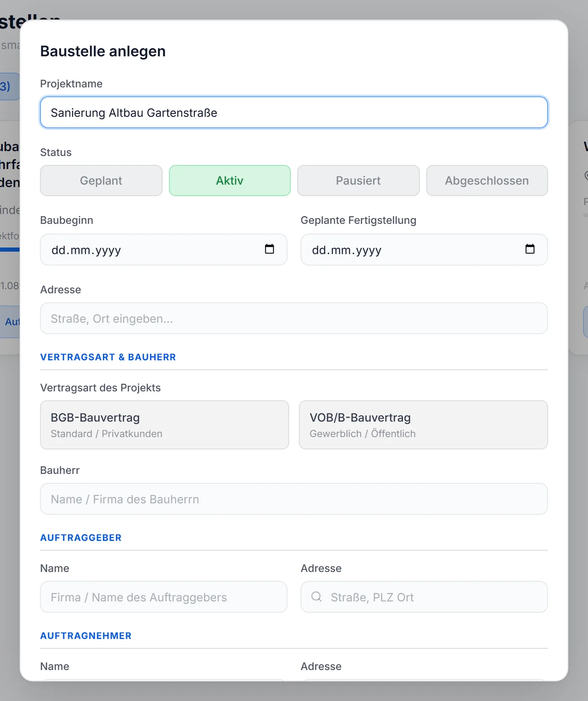Click the Auftraggeber Name field

click(x=164, y=597)
